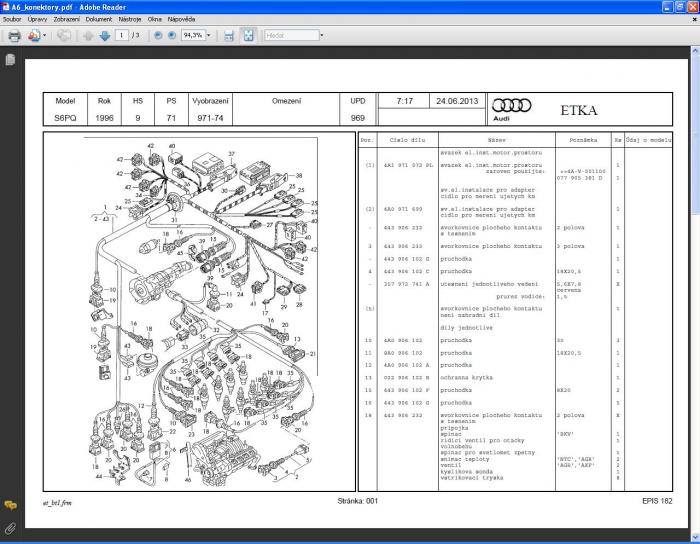Open the dropdown arrow beside the PDF icon
The height and width of the screenshot is (544, 700).
[x=46, y=35]
